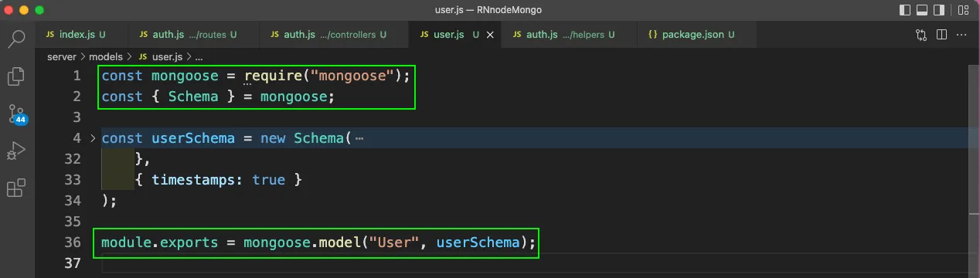980x278 pixels.
Task: Open Source Control with 44 changes
Action: click(x=16, y=114)
